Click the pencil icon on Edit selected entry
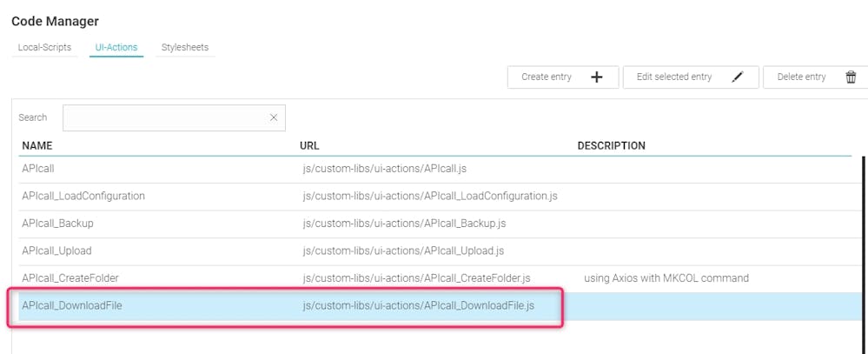This screenshot has width=868, height=354. coord(738,77)
